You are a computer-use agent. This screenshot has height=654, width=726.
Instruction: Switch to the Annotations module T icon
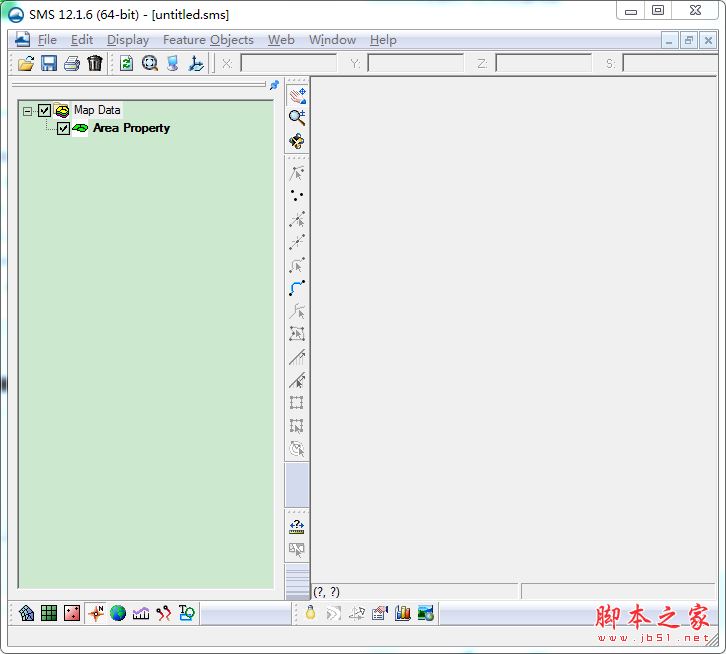pos(187,613)
